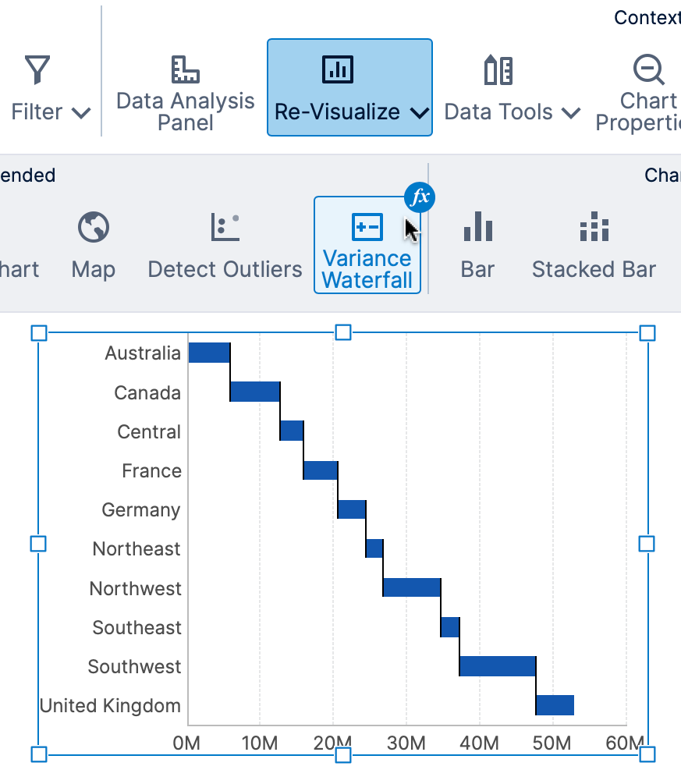Click the Data Tools pencil icon
Viewport: 681px width, 784px height.
point(497,69)
